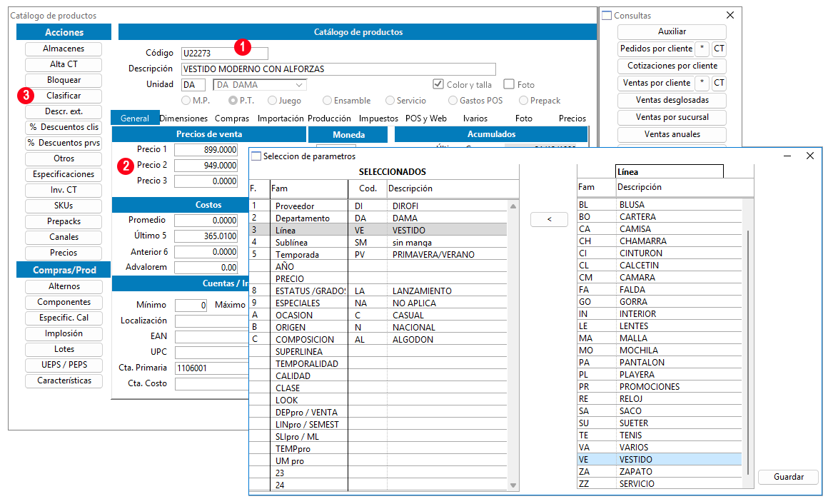The image size is (833, 504).
Task: Select BLUSA in the Línea list
Action: (x=660, y=204)
